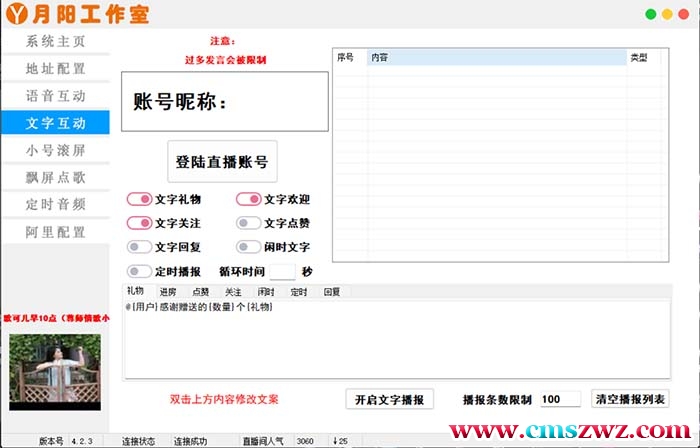Open the 闲时 template tab
Image resolution: width=700 pixels, height=448 pixels.
[265, 292]
